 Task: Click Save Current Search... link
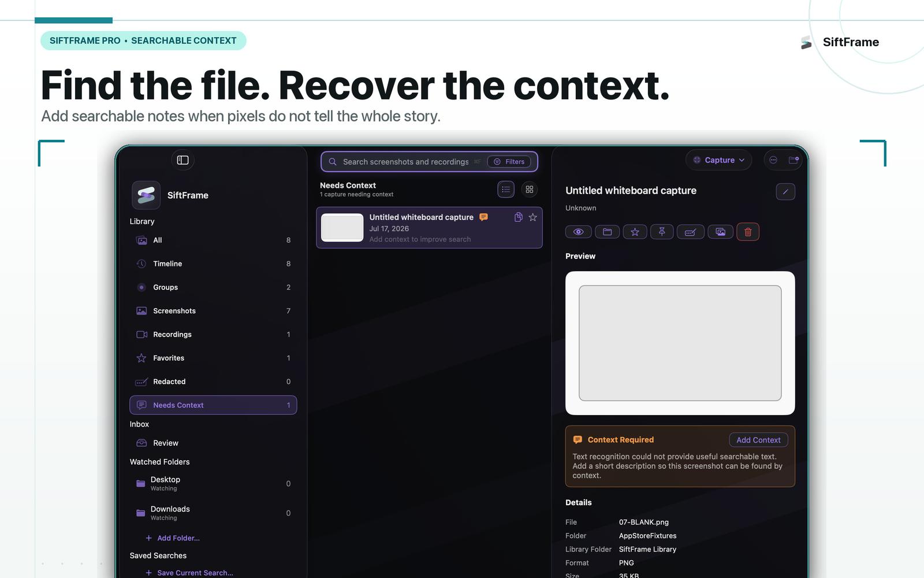(x=189, y=573)
